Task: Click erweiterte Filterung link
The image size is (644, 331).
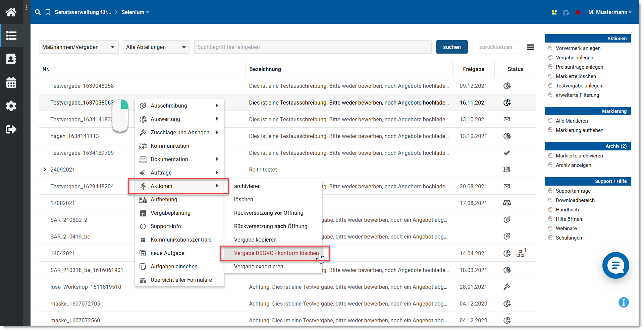Action: pos(577,95)
